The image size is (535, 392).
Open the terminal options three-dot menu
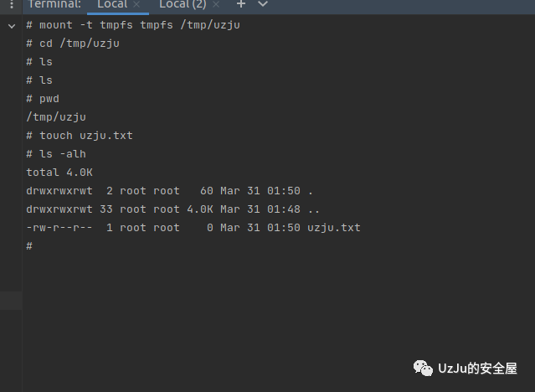[x=12, y=4]
